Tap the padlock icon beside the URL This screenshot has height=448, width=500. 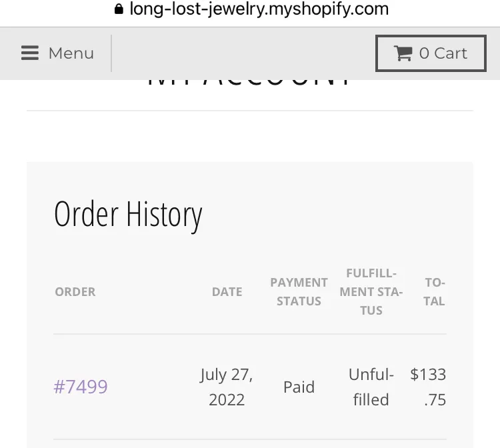pos(119,9)
